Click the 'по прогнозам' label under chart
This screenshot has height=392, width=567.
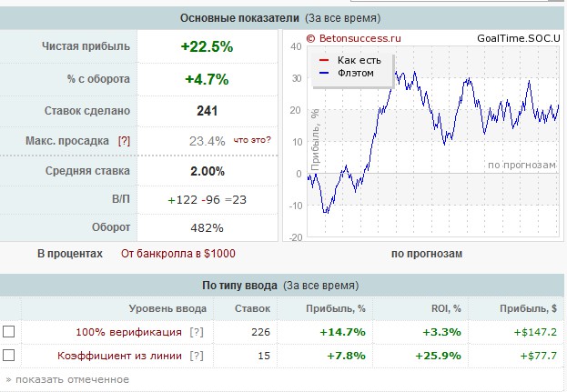(427, 254)
